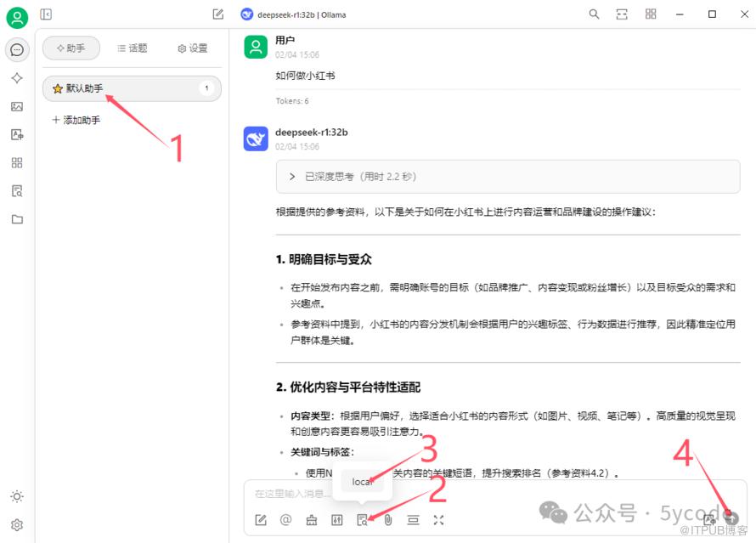
Task: Click the deepseek-r1:32b model selector
Action: coord(293,14)
